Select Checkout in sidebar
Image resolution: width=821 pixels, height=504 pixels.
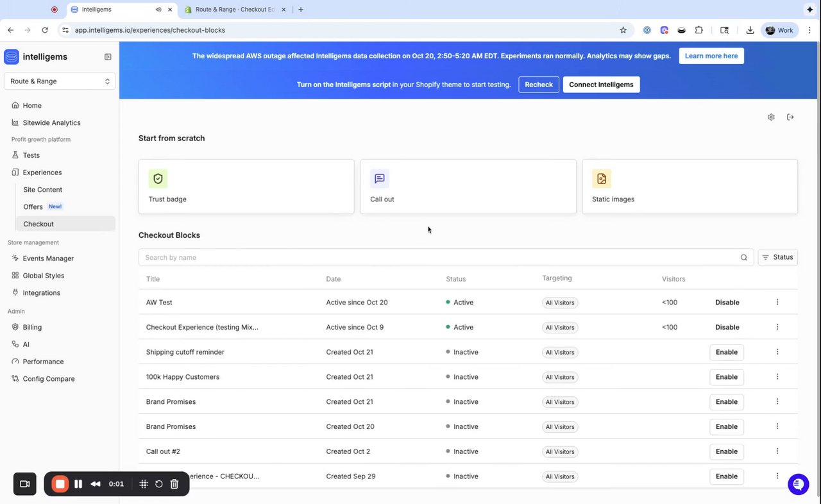[x=64, y=224]
